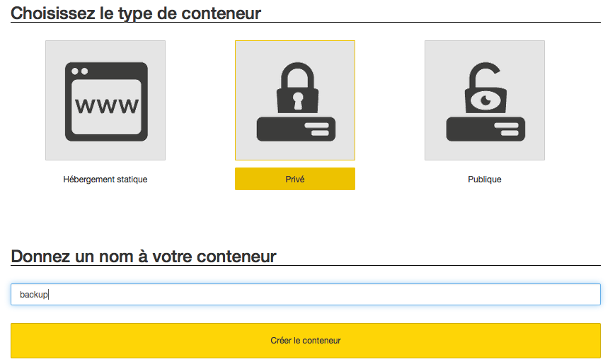Click the www text in browser icon
Viewport: 610px width, 364px height.
click(107, 105)
